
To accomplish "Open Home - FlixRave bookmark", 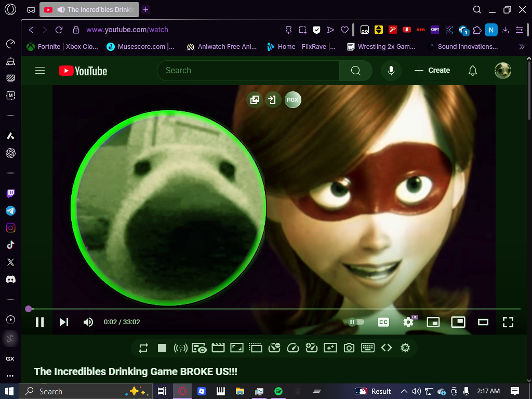I will [x=301, y=47].
